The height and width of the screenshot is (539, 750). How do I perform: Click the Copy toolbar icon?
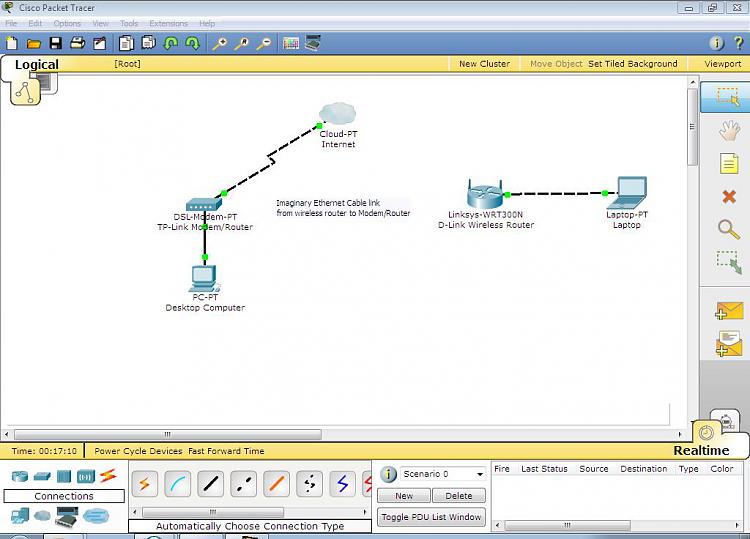click(126, 44)
